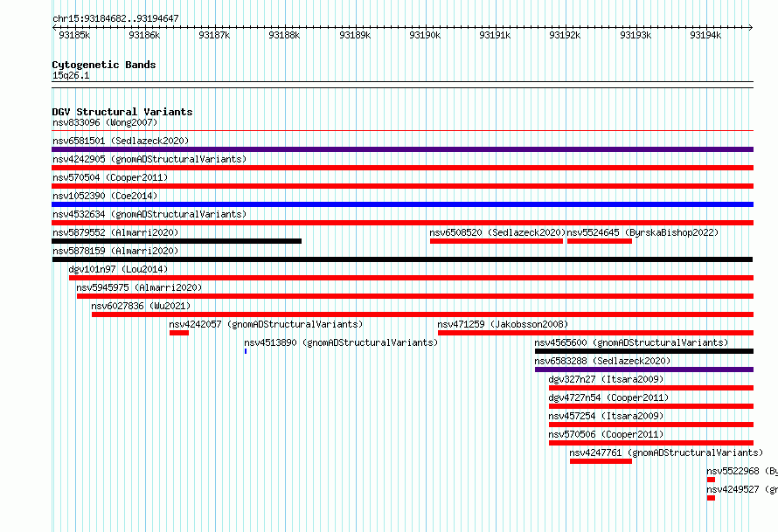Click the black bar under nsv4565600
Image resolution: width=778 pixels, height=532 pixels.
coord(644,351)
